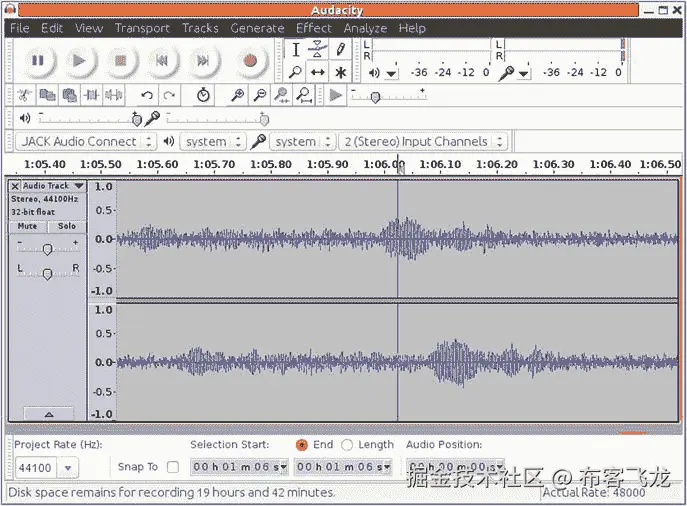Open the Generate menu

tap(257, 28)
